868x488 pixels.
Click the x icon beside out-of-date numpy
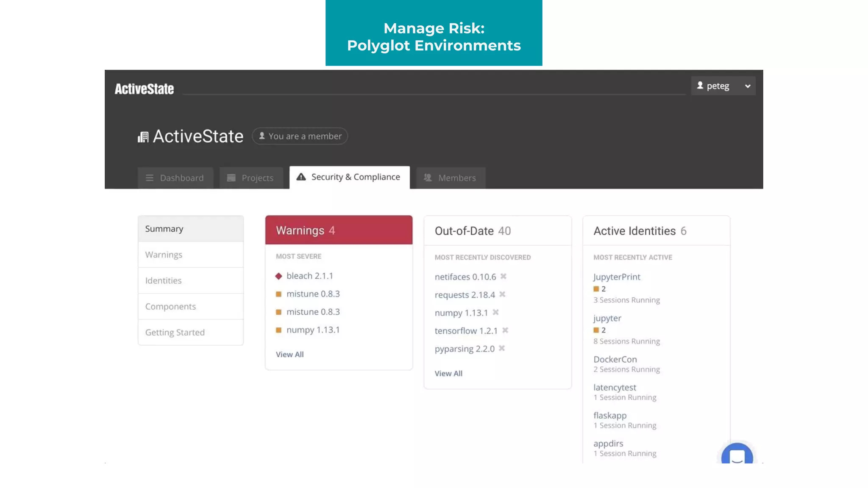click(495, 312)
